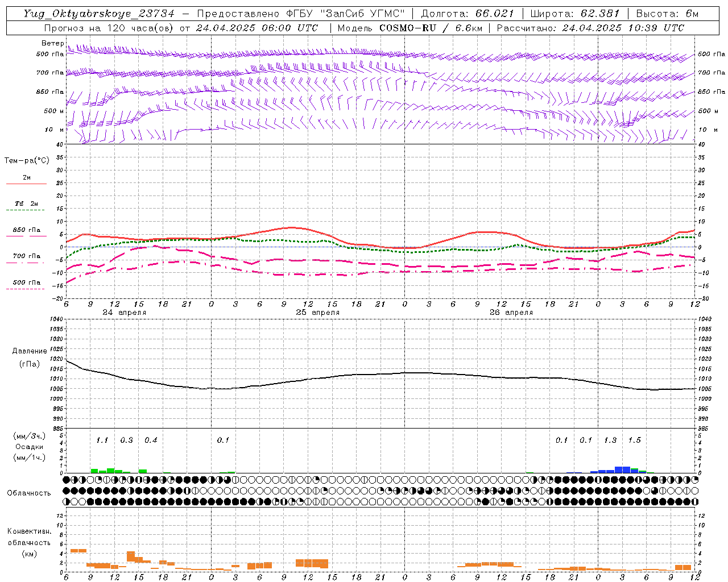Click the Облачность row label

point(29,493)
